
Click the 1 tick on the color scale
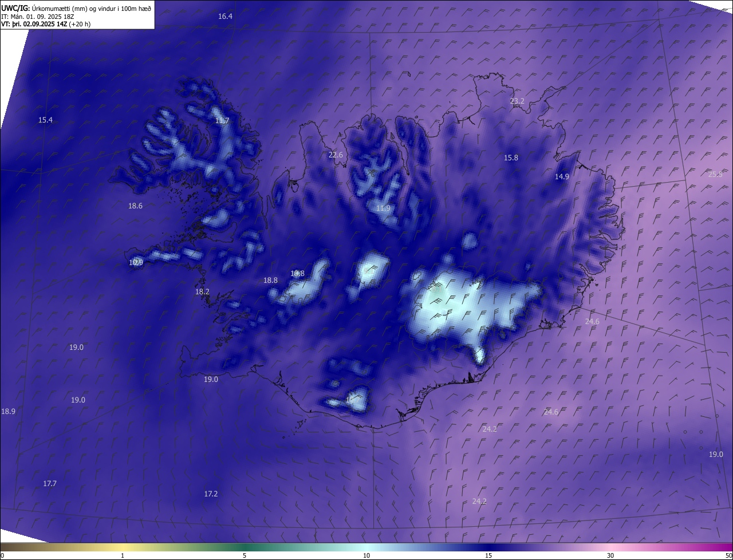coord(123,556)
